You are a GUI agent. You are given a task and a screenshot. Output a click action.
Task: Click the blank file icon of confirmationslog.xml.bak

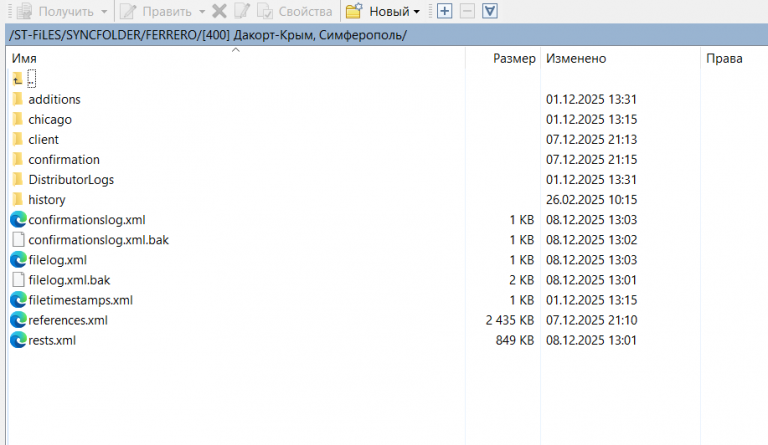click(x=18, y=239)
